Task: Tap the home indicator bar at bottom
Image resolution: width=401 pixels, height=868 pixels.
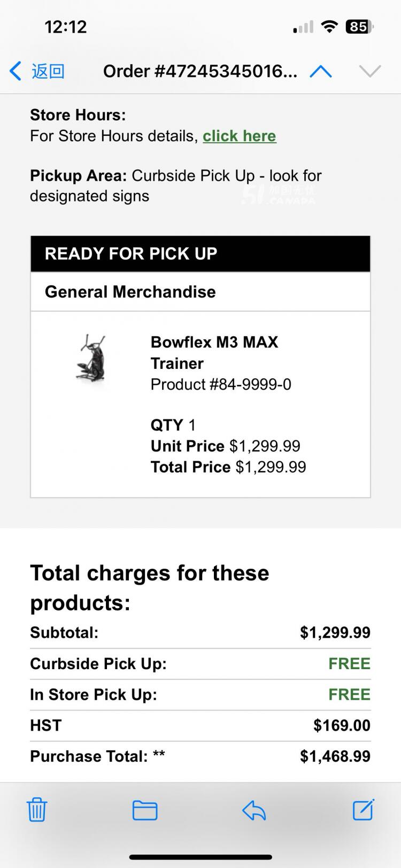Action: (200, 857)
